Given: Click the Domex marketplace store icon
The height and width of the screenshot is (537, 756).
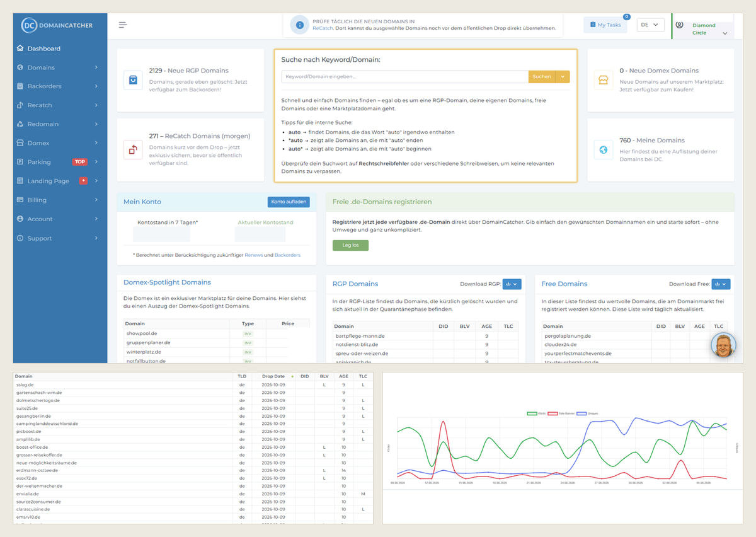Looking at the screenshot, I should (x=604, y=80).
